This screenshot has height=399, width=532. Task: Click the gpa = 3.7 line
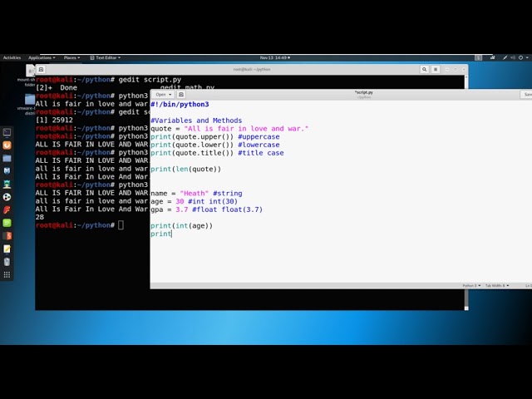207,209
